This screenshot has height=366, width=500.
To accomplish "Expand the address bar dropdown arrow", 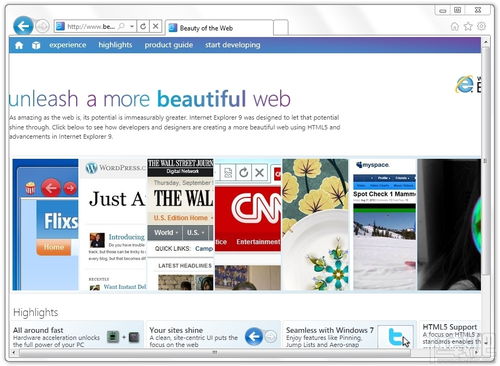I will 132,26.
